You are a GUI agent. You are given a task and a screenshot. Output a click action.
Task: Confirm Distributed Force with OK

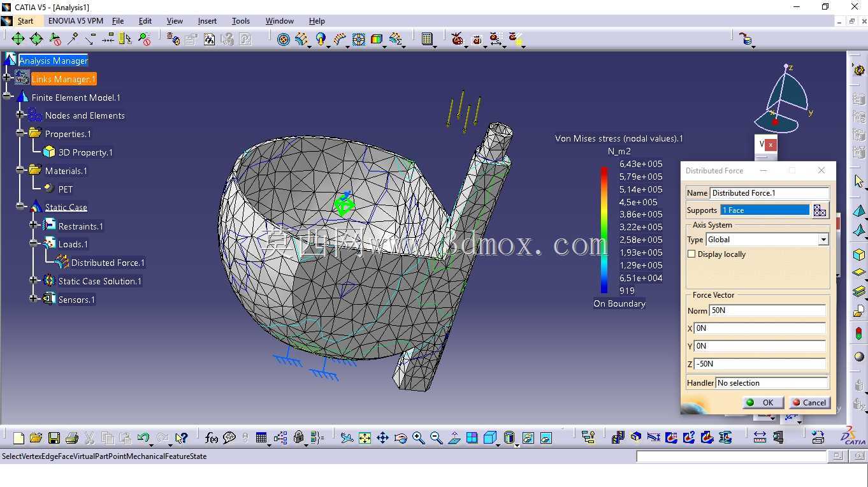pos(762,403)
